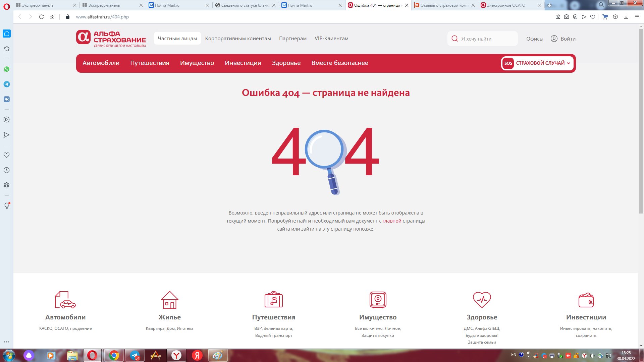Open the Автомобили menu in the red bar
The width and height of the screenshot is (644, 362).
point(101,63)
